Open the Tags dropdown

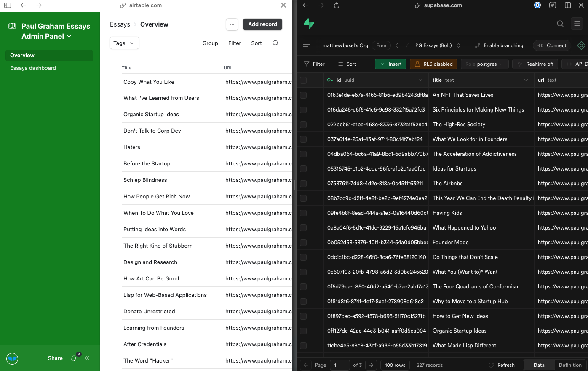[x=124, y=43]
